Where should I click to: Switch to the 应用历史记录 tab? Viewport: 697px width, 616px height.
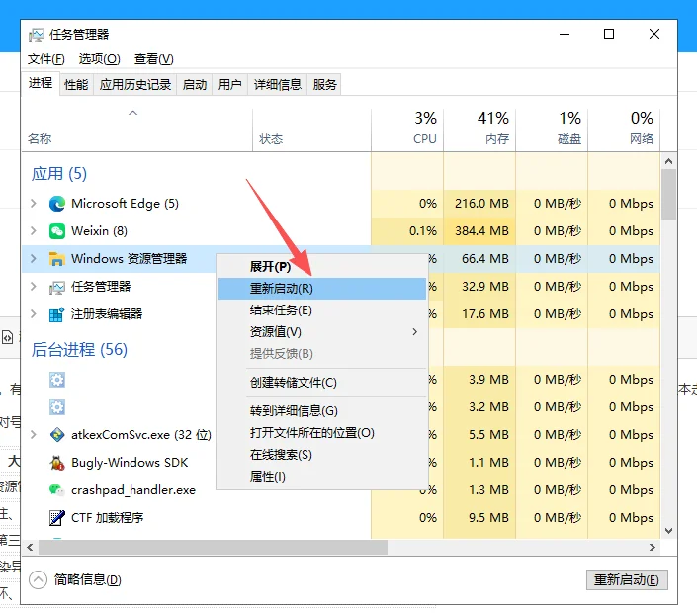(x=135, y=84)
